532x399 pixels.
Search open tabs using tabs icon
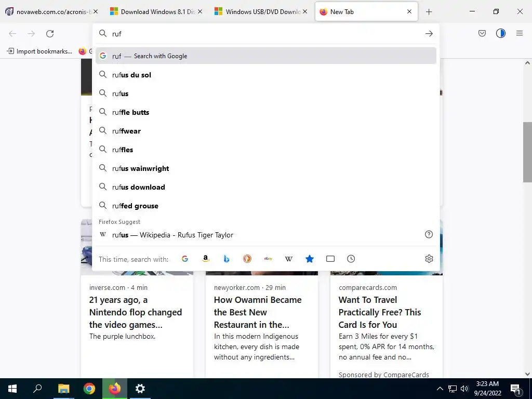[x=330, y=259]
